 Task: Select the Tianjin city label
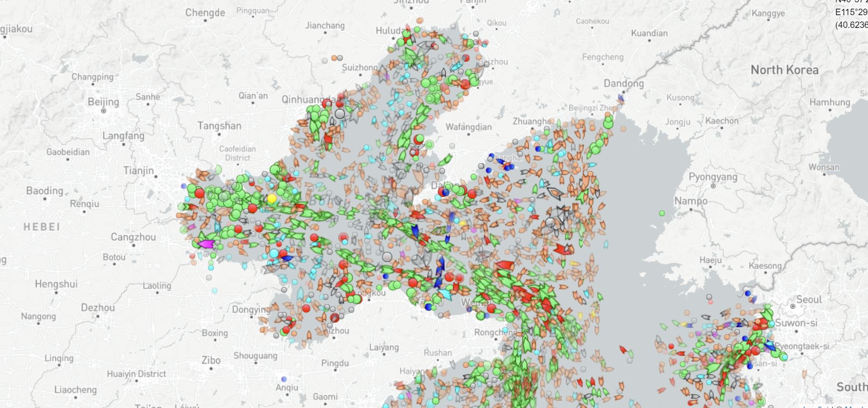pos(138,170)
